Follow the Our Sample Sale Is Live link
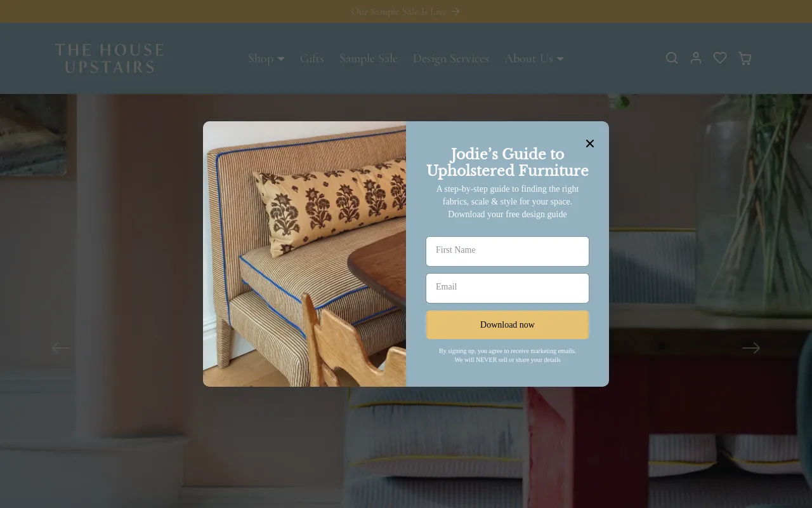This screenshot has height=508, width=812. pyautogui.click(x=399, y=11)
